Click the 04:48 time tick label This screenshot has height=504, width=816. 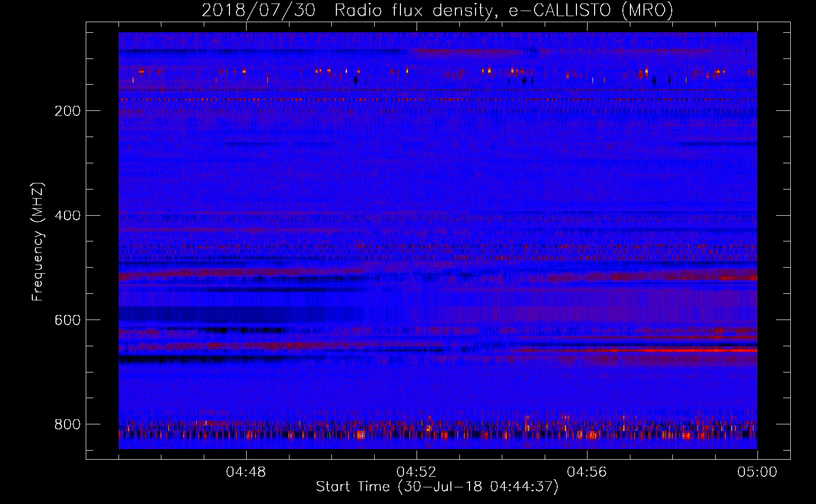click(x=246, y=472)
